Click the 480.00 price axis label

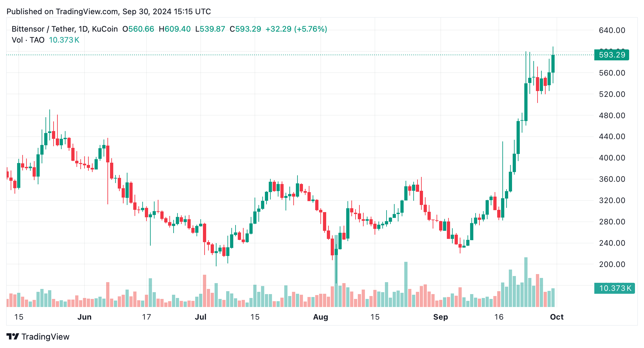(x=612, y=116)
